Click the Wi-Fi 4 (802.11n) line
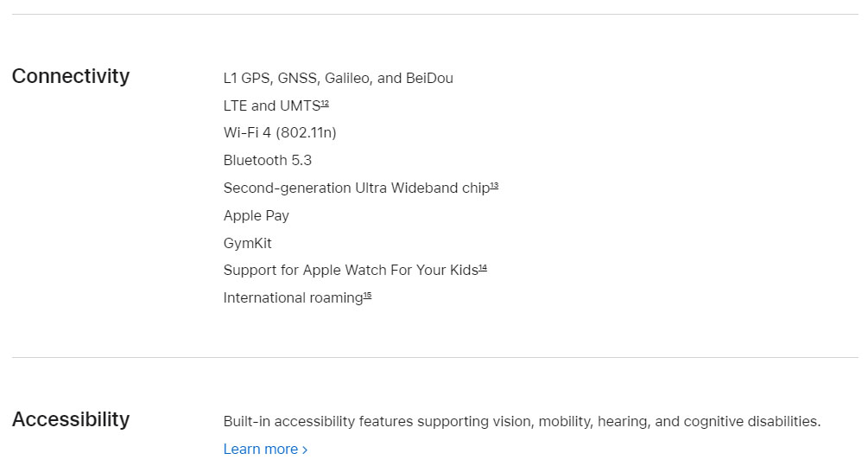 [280, 132]
